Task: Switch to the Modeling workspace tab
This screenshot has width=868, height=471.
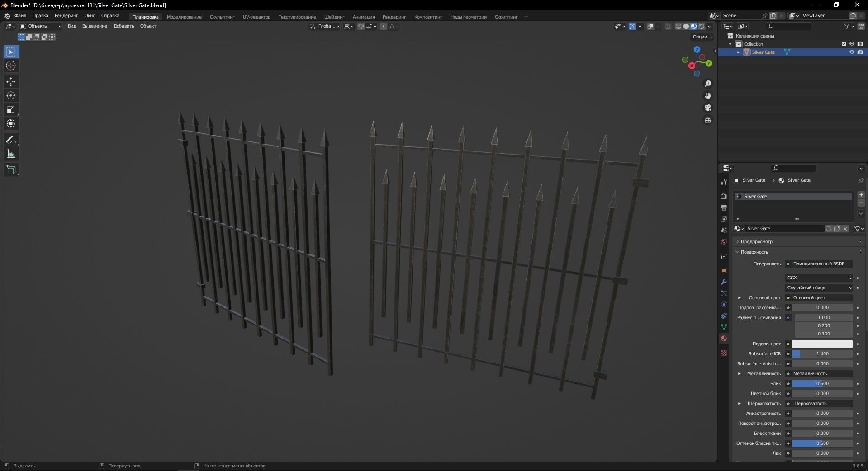Action: (x=184, y=17)
